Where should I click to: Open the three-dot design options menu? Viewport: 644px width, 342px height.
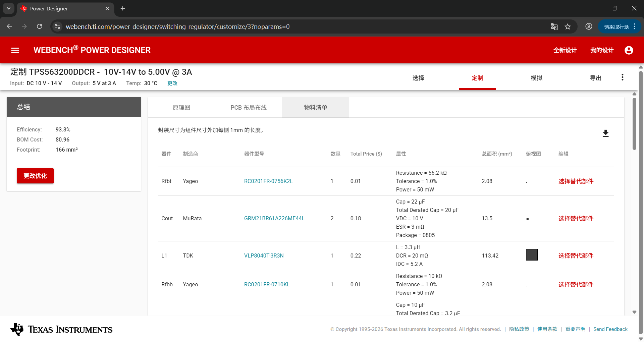(x=623, y=77)
